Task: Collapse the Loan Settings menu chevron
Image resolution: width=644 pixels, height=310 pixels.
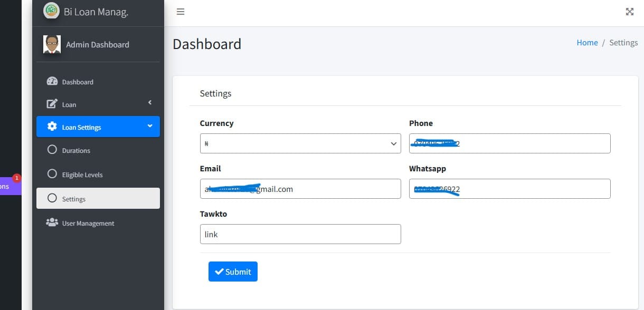Action: pyautogui.click(x=150, y=126)
